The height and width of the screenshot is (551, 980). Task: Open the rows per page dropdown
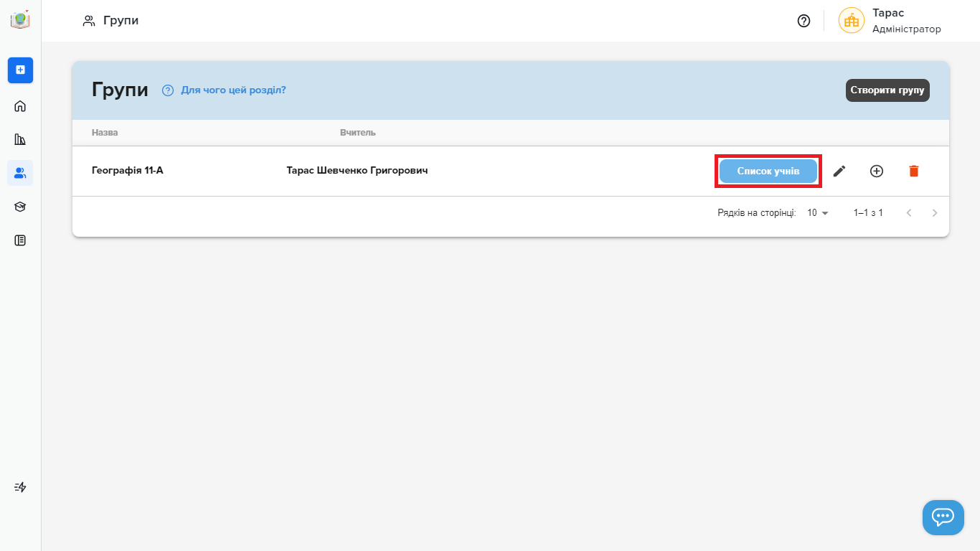[818, 213]
